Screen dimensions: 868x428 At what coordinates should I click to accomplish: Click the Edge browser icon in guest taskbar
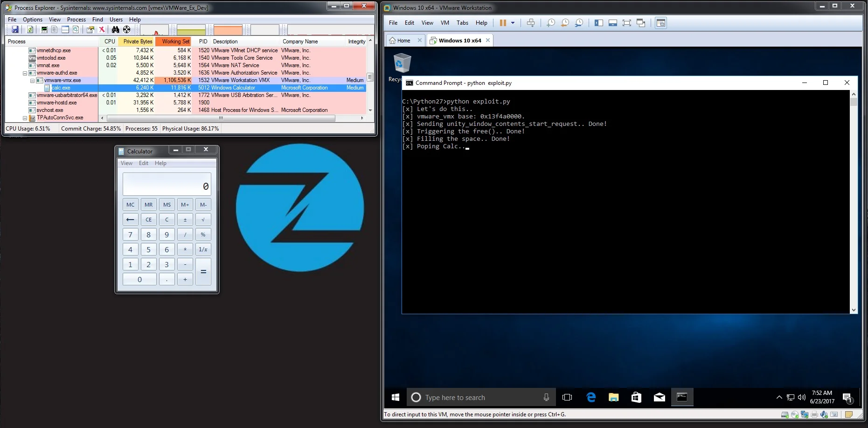pyautogui.click(x=591, y=397)
